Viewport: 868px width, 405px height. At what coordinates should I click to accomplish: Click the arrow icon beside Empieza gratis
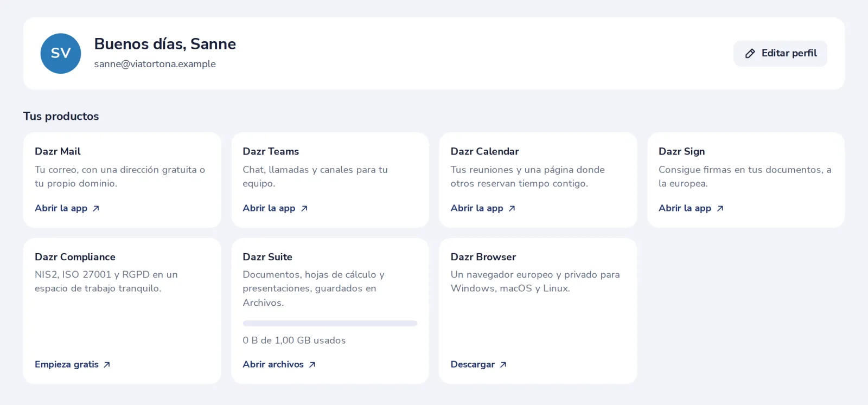pos(107,364)
